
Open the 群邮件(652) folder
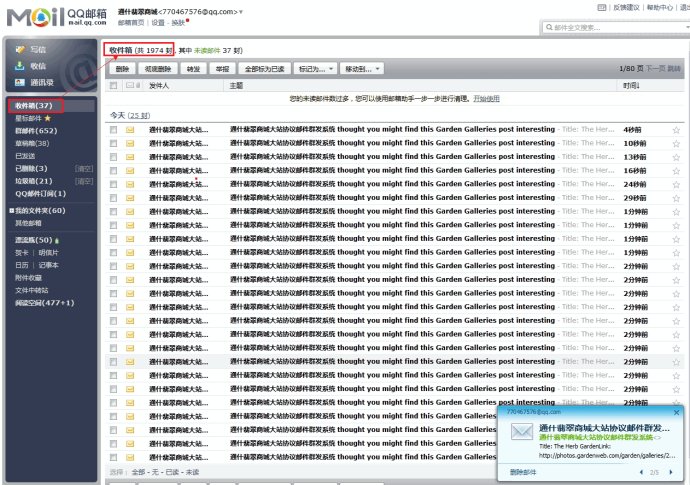click(x=36, y=130)
